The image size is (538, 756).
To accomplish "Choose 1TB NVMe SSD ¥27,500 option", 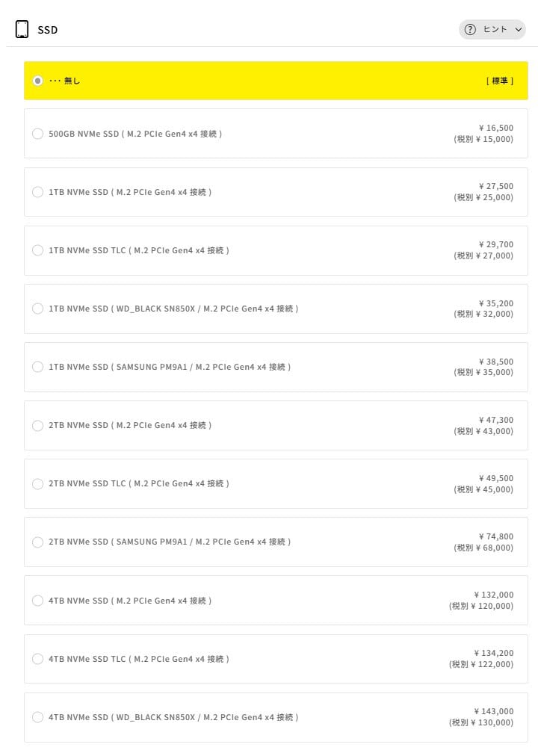I will pyautogui.click(x=38, y=192).
